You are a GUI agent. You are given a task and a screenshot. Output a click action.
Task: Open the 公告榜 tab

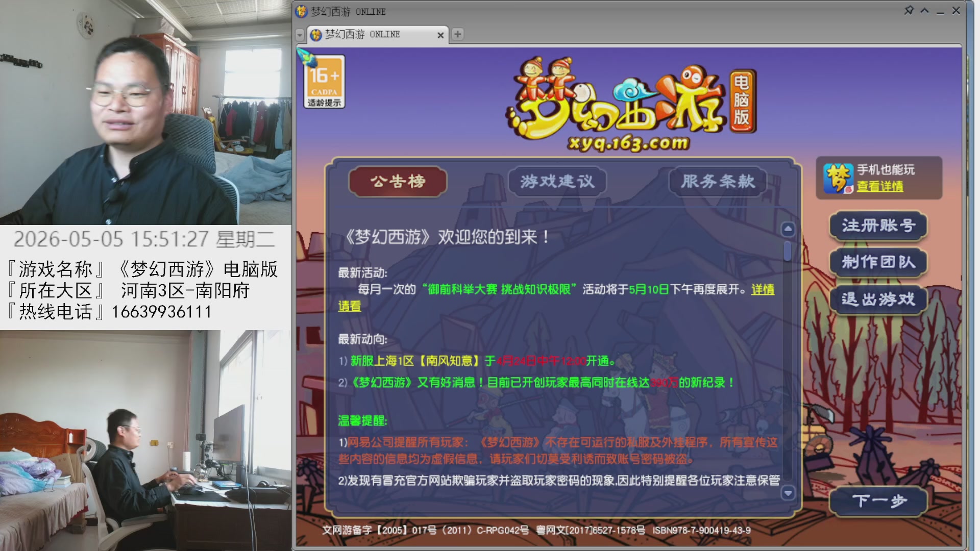pos(398,182)
